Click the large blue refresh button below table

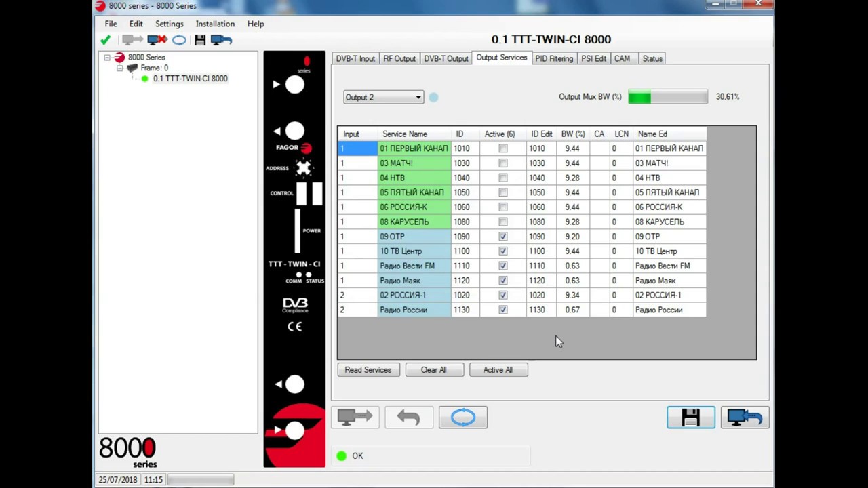click(463, 417)
